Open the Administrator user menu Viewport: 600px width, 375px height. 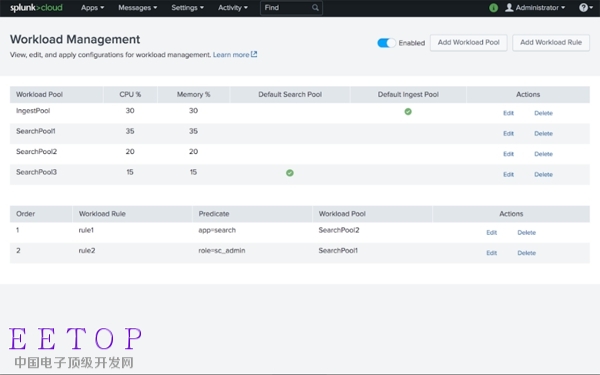click(x=535, y=8)
